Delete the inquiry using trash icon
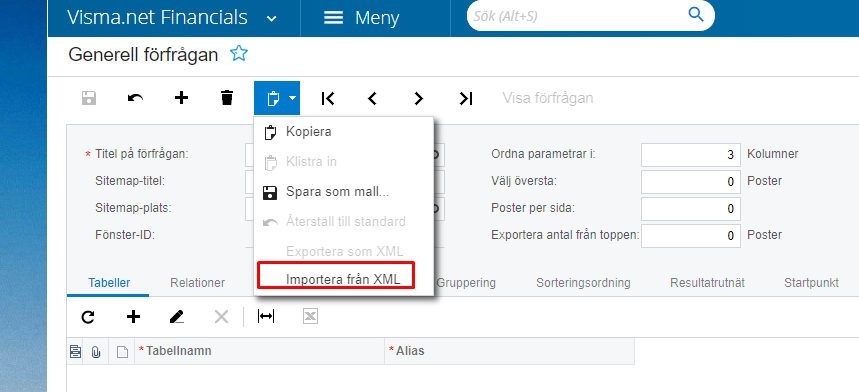Image resolution: width=859 pixels, height=392 pixels. point(227,98)
